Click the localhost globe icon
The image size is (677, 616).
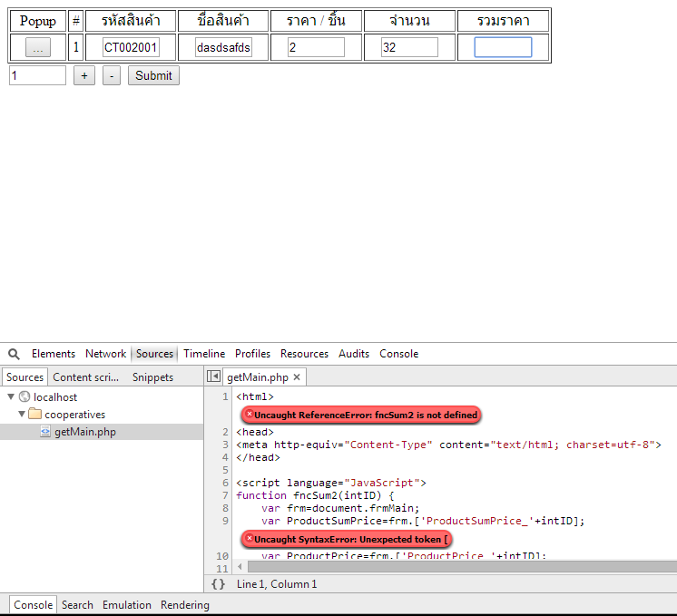point(25,396)
